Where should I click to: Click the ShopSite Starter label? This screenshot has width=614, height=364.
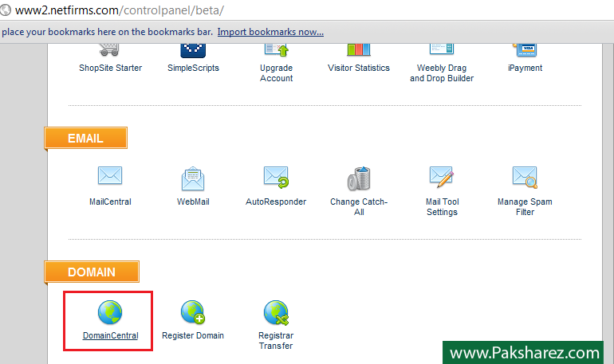(110, 68)
